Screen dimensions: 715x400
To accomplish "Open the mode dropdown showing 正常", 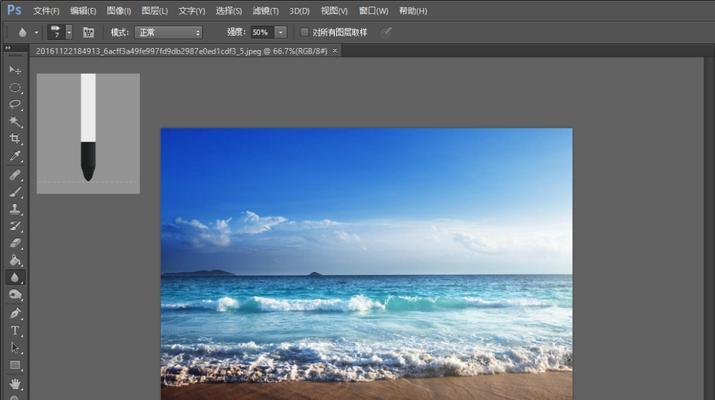I will (168, 32).
